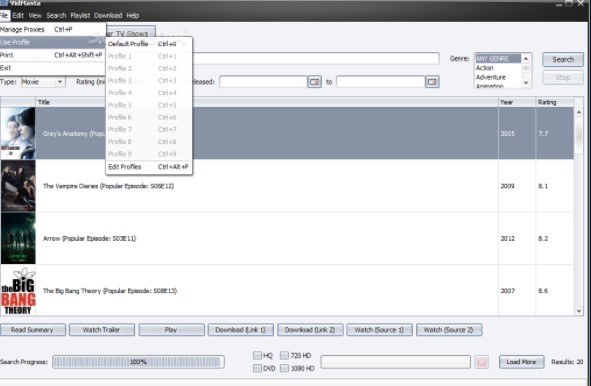
Task: Open the release end date calendar icon
Action: [x=432, y=82]
